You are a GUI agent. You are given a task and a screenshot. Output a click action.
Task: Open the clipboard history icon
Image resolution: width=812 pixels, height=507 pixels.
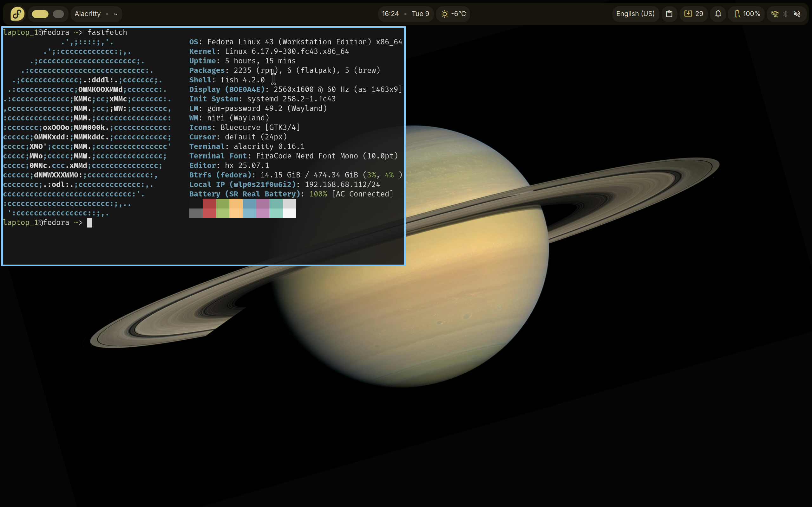point(669,14)
